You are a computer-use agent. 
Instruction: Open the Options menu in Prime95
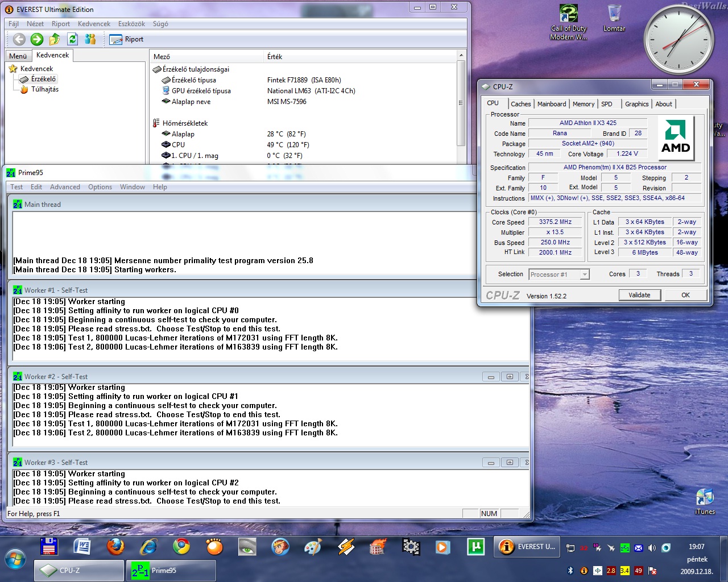coord(100,187)
